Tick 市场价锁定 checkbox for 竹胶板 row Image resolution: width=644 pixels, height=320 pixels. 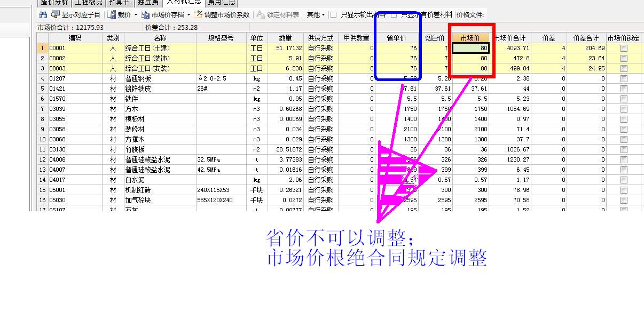click(624, 149)
